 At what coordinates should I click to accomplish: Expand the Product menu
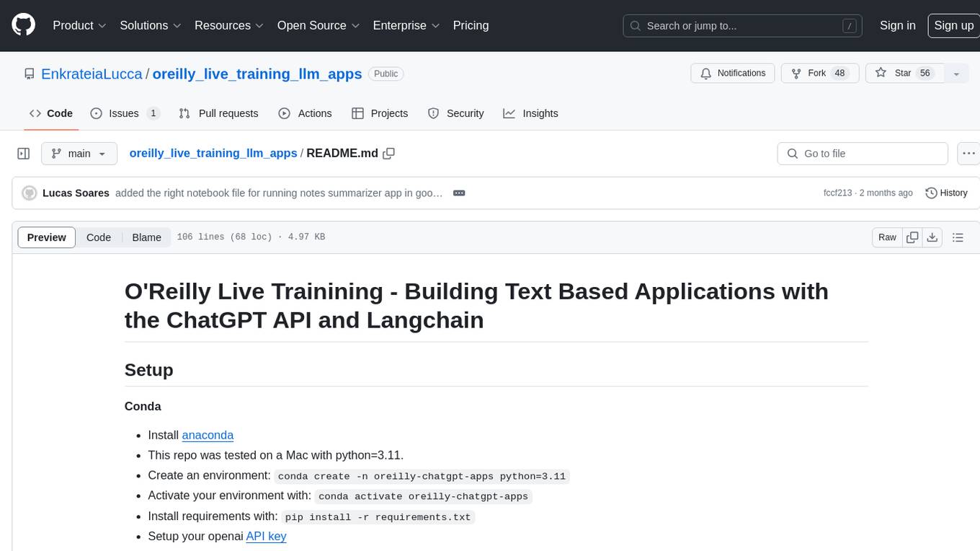click(x=79, y=25)
